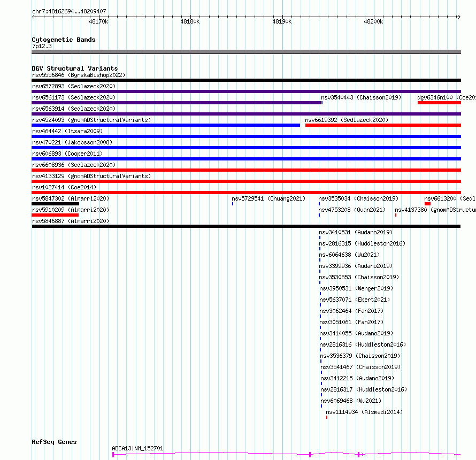
Task: Click the ABCA13|NM_152701 gene label
Action: (x=137, y=448)
